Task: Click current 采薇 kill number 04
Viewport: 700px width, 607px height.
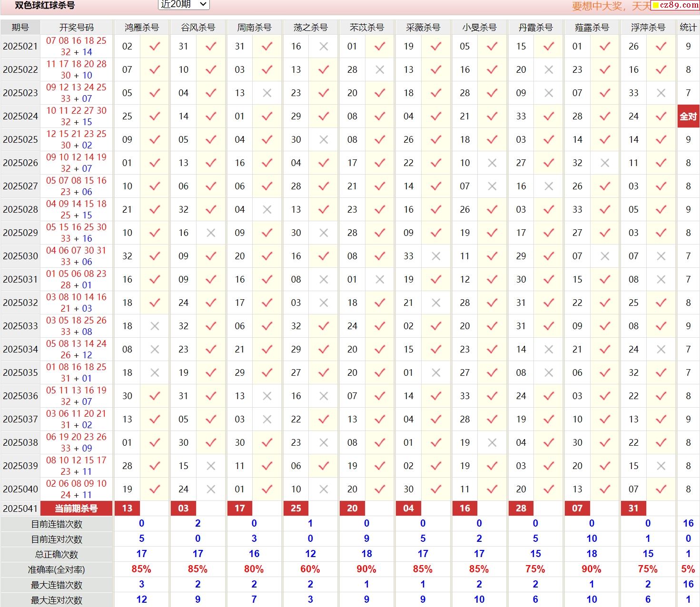Action: coord(408,508)
